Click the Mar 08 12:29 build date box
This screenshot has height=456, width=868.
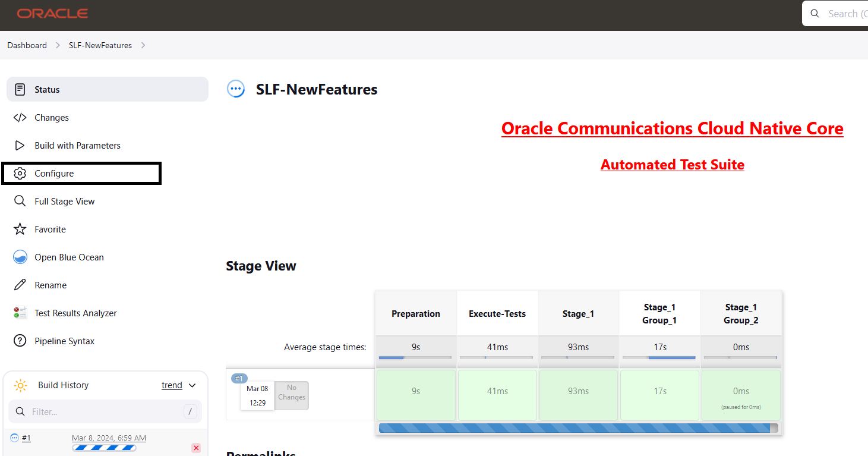(257, 396)
